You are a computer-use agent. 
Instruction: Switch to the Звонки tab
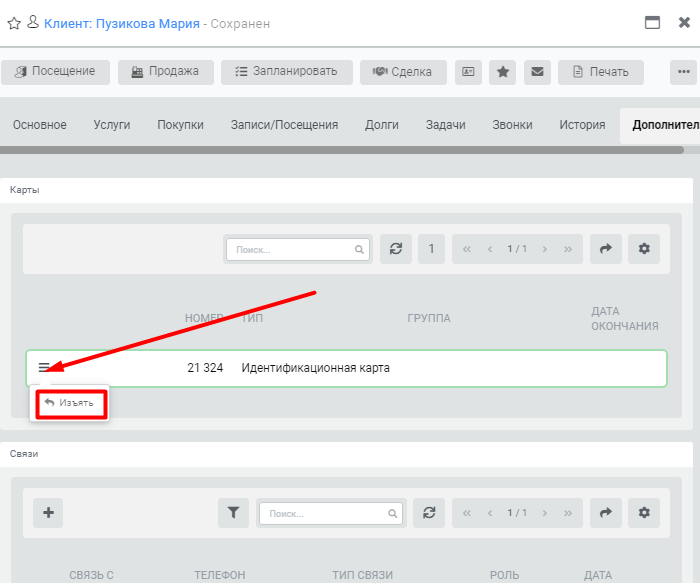[x=512, y=125]
